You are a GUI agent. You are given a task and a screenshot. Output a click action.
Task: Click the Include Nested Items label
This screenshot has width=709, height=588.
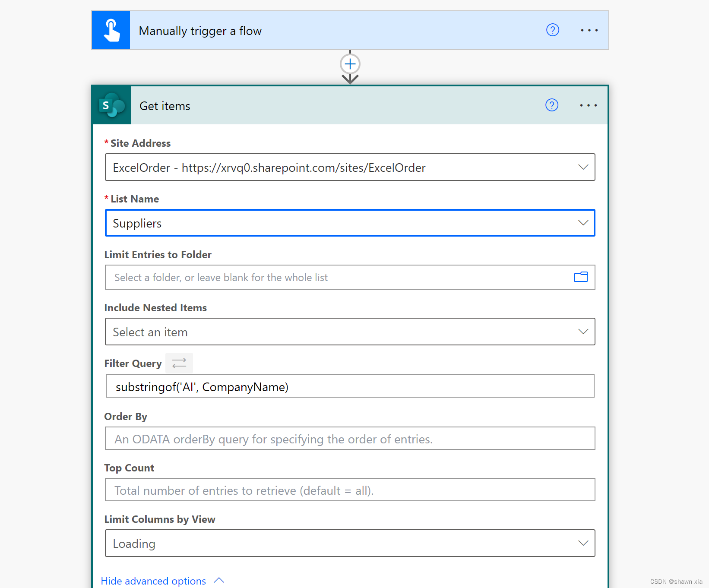click(155, 308)
